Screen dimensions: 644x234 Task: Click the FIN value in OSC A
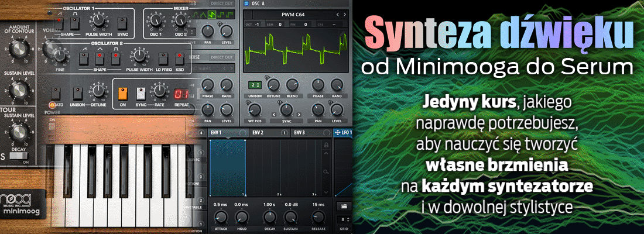click(306, 24)
